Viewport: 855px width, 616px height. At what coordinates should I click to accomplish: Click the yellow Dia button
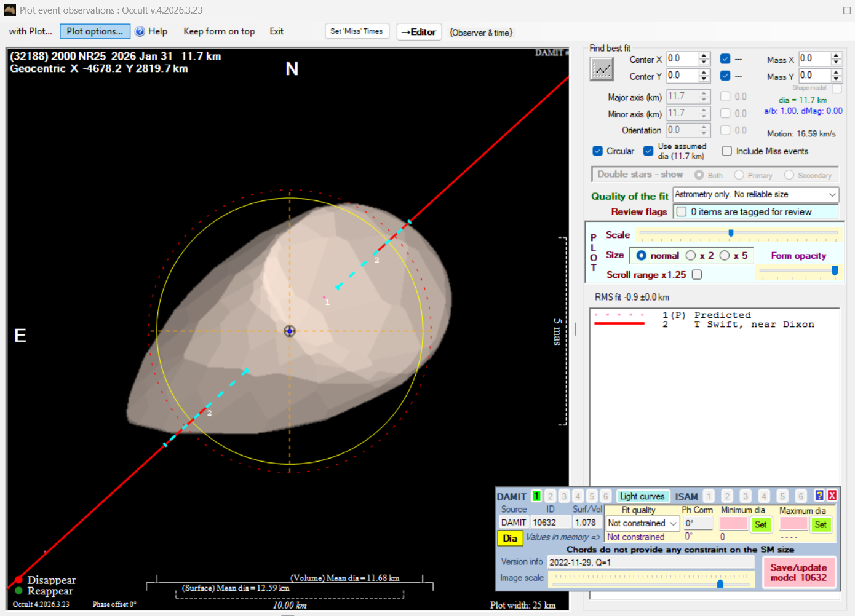(509, 538)
